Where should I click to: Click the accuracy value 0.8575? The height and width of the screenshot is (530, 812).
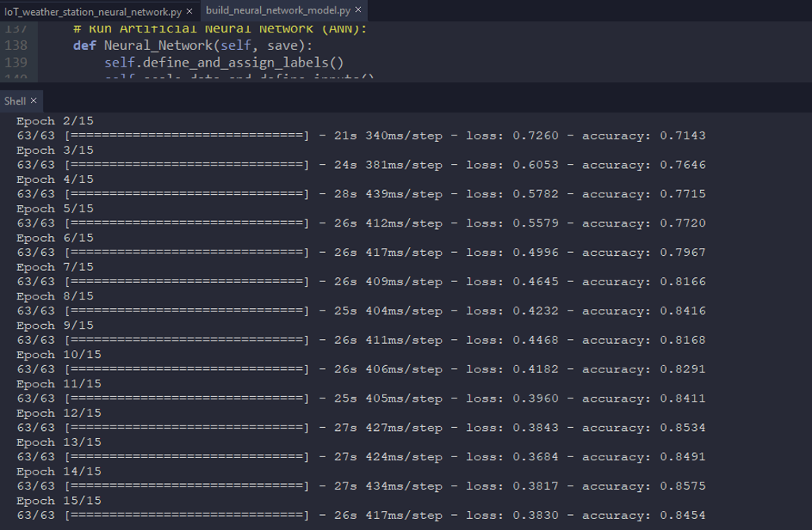[683, 486]
